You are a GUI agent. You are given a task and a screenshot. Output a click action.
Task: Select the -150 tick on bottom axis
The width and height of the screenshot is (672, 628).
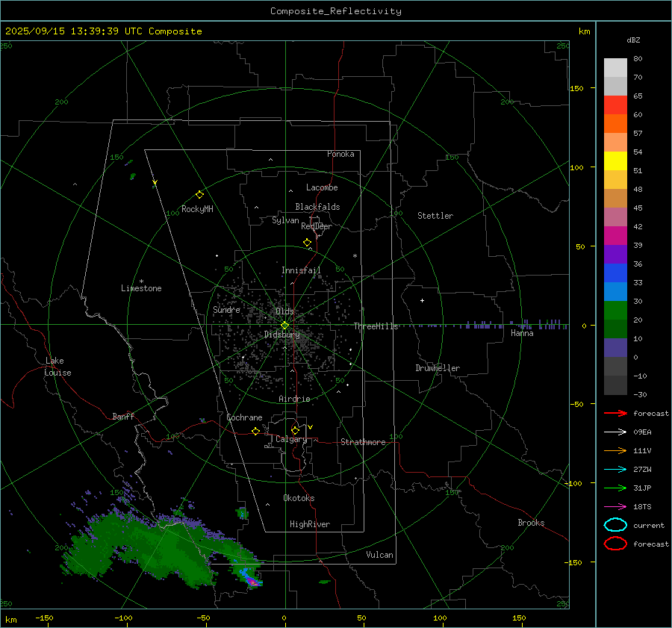point(44,618)
